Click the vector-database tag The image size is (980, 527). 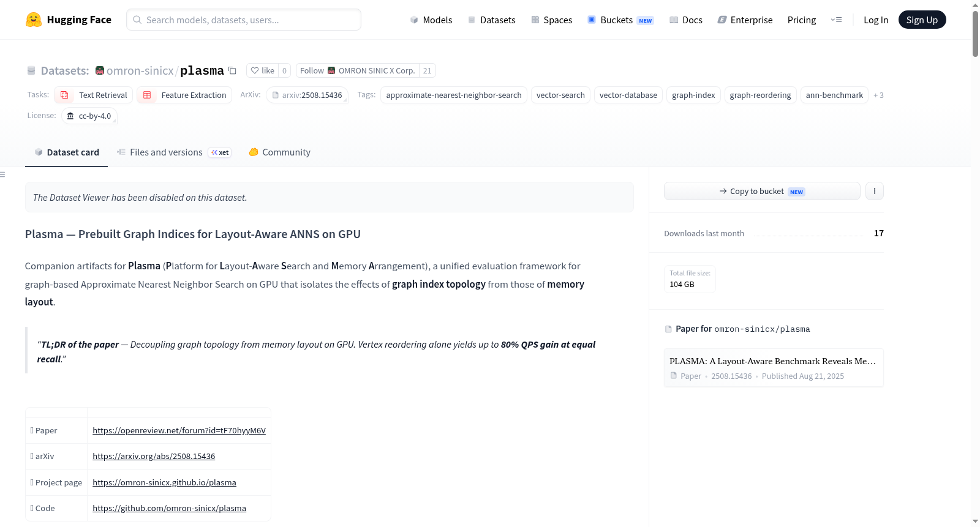(x=628, y=95)
